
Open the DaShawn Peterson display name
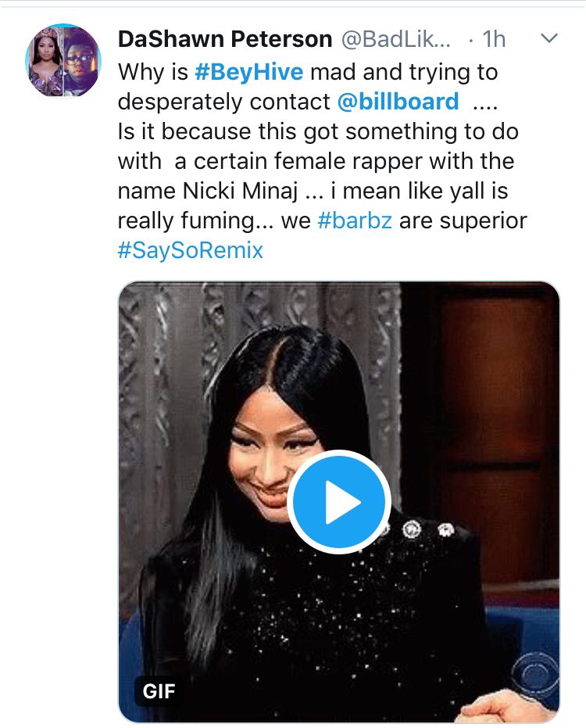pos(225,38)
